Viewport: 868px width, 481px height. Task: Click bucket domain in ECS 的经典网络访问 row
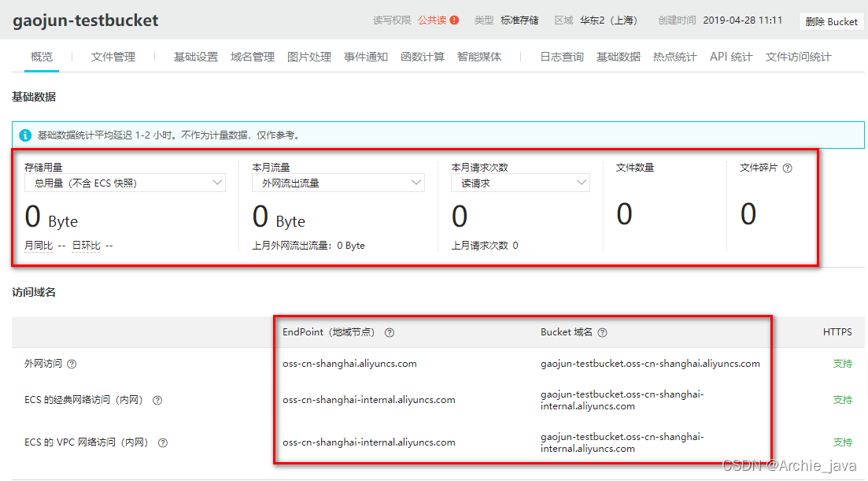pyautogui.click(x=622, y=400)
